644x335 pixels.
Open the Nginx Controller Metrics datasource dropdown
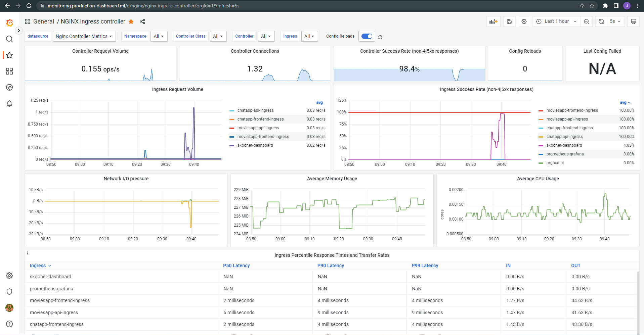(x=84, y=36)
